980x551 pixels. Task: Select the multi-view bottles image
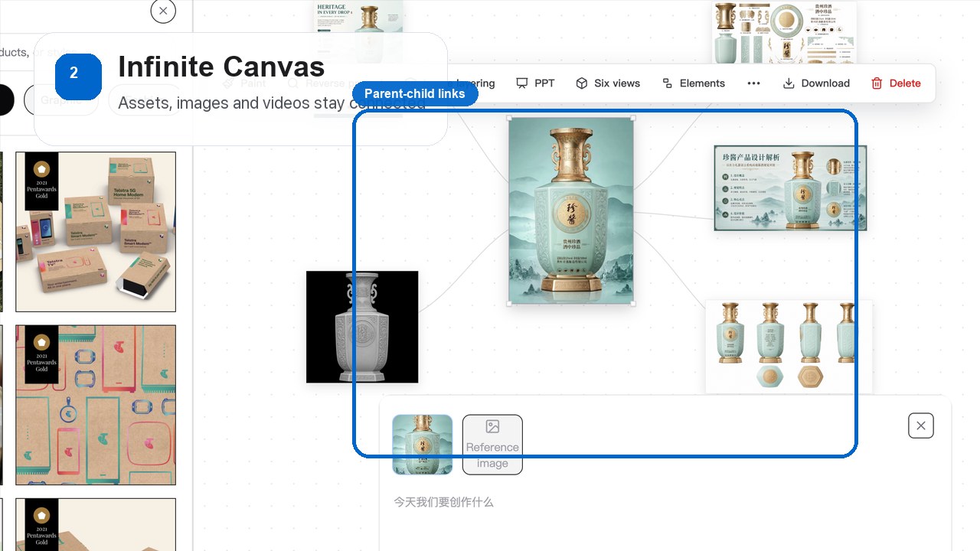[789, 346]
